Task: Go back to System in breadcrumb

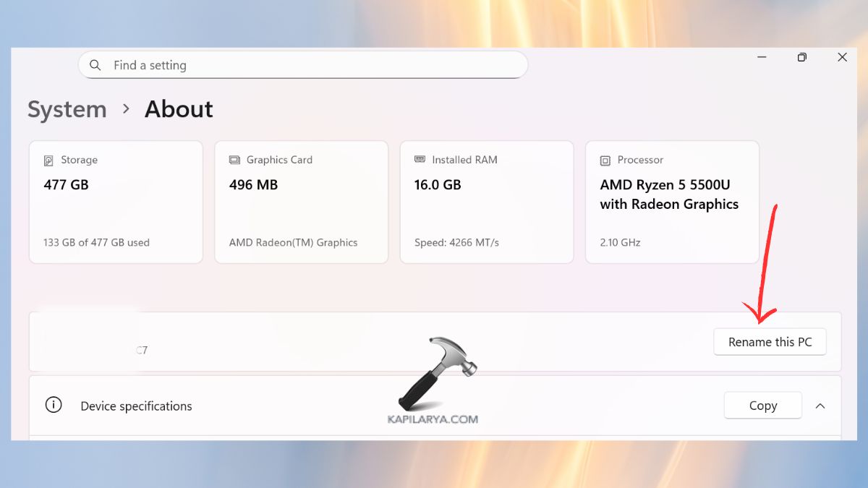Action: point(67,109)
